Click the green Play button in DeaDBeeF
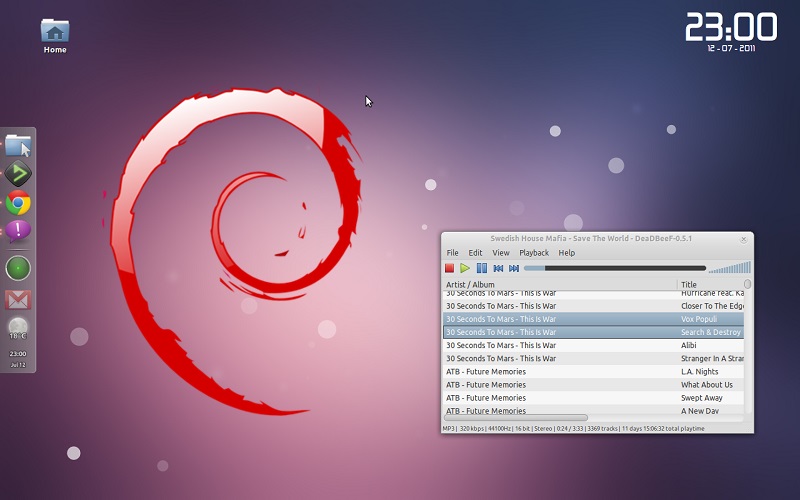 465,268
